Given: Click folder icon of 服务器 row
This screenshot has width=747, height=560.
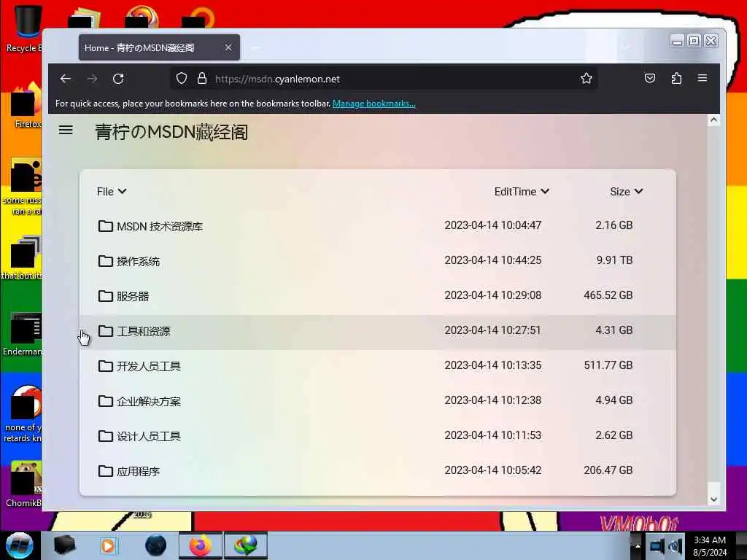Looking at the screenshot, I should pyautogui.click(x=105, y=296).
